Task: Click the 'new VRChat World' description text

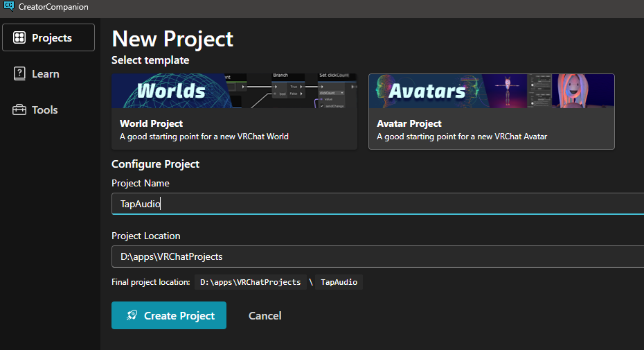Action: [x=204, y=137]
